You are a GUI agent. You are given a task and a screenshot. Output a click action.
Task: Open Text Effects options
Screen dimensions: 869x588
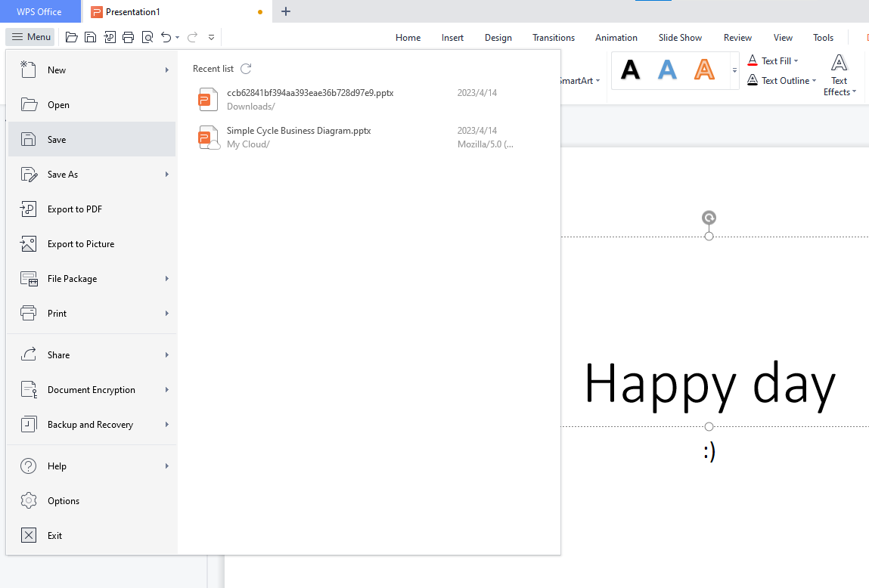[840, 76]
